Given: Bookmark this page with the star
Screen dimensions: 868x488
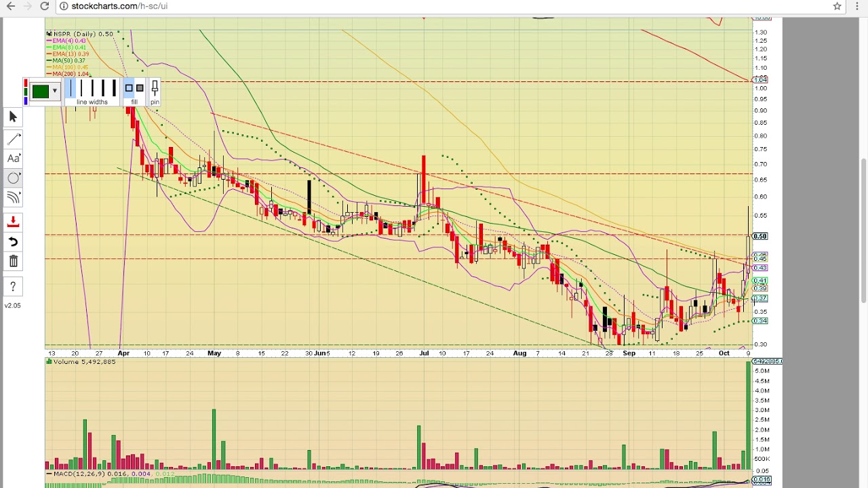Looking at the screenshot, I should pyautogui.click(x=837, y=6).
